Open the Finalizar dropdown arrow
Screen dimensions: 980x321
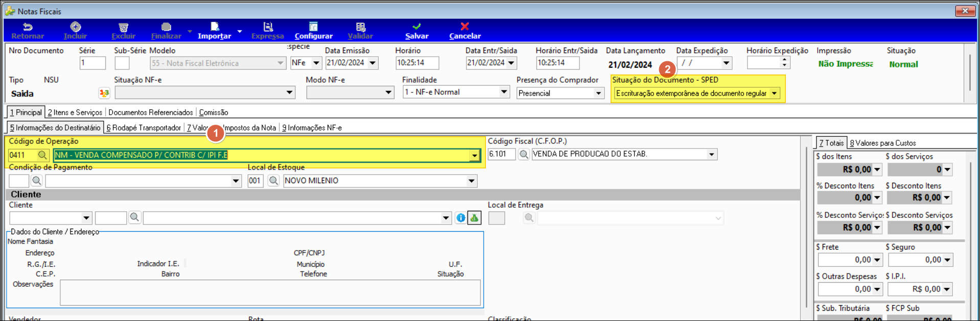coord(190,31)
